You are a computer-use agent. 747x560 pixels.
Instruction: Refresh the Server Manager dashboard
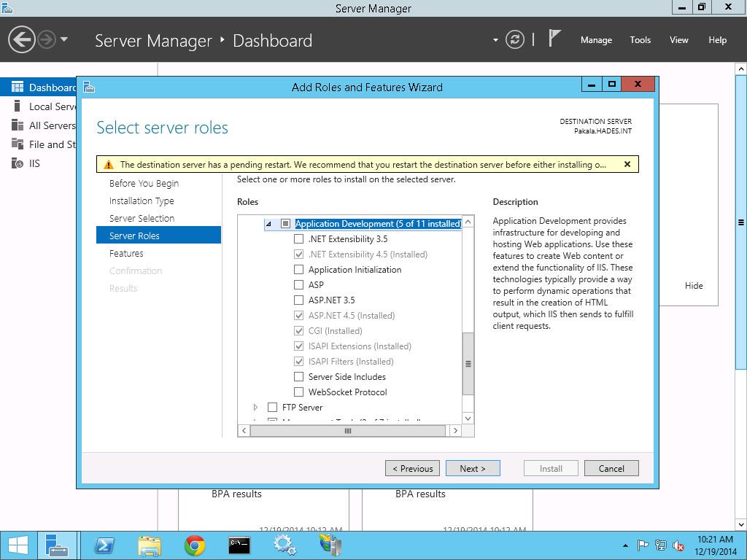(514, 39)
